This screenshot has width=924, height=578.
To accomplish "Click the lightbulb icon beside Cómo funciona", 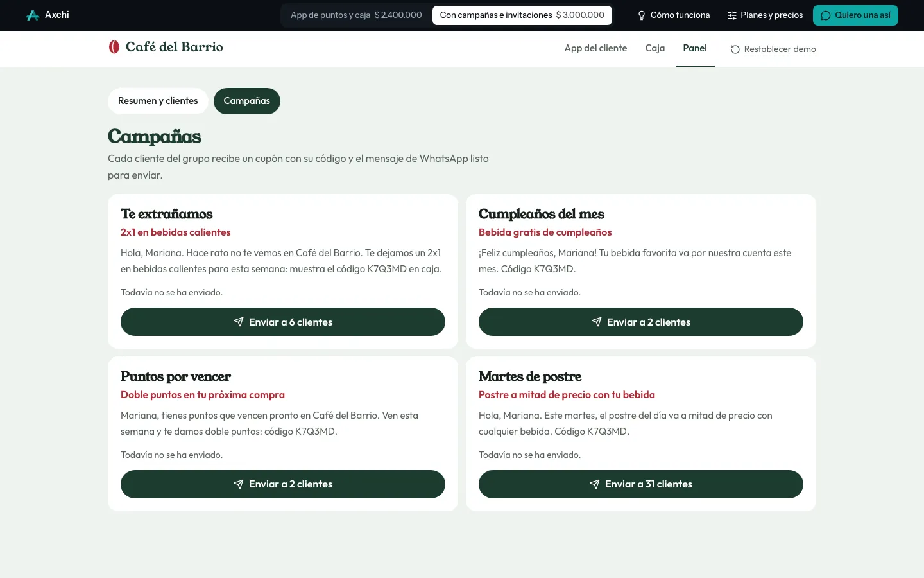I will pyautogui.click(x=641, y=15).
